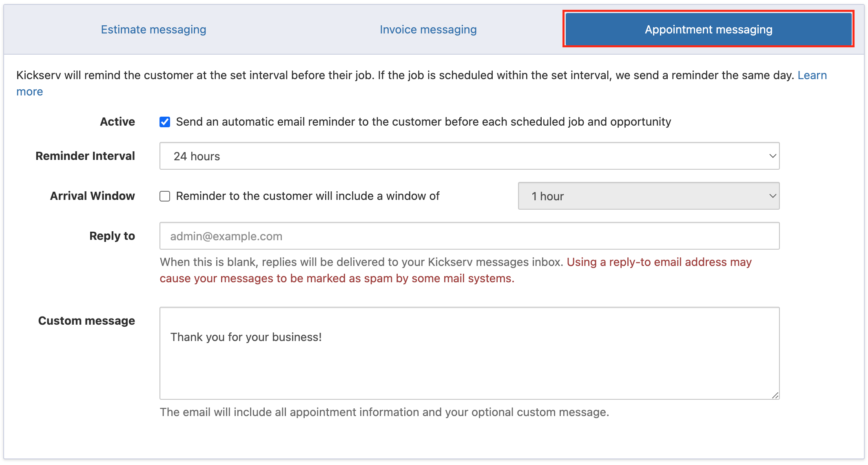Select the Appointment messaging tab
Screen dimensions: 868x465
708,29
